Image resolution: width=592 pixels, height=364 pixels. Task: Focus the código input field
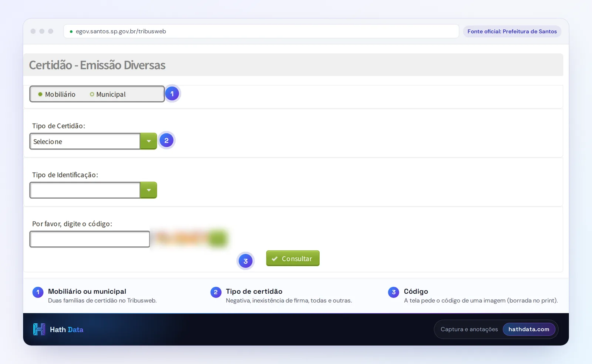(90, 239)
